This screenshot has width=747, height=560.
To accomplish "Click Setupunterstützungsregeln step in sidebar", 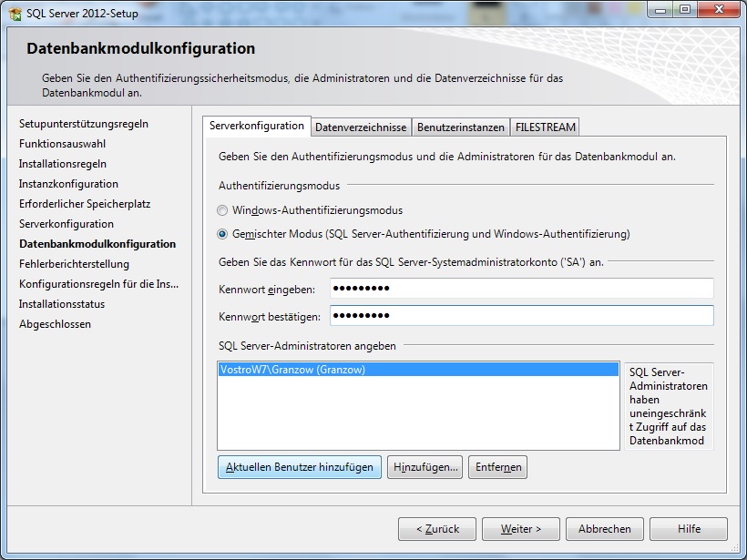I will click(x=84, y=124).
